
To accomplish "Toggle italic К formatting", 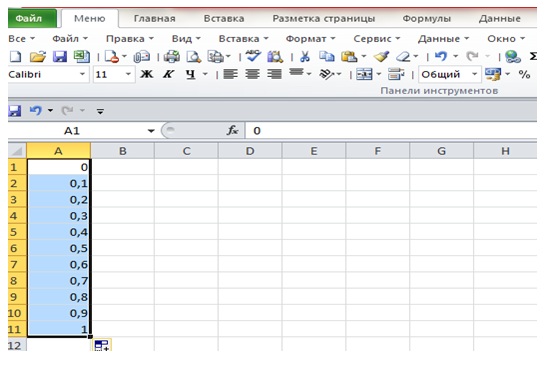I will (x=169, y=74).
